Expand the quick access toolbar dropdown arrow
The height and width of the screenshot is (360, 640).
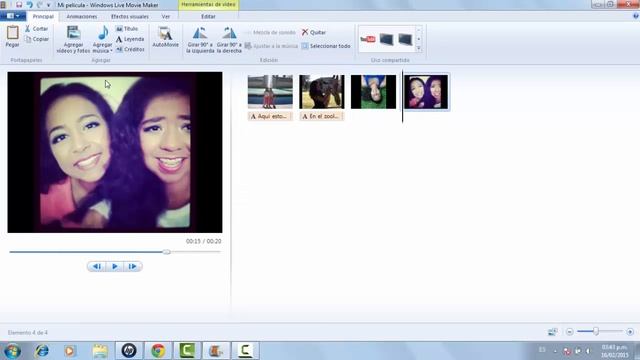click(49, 5)
